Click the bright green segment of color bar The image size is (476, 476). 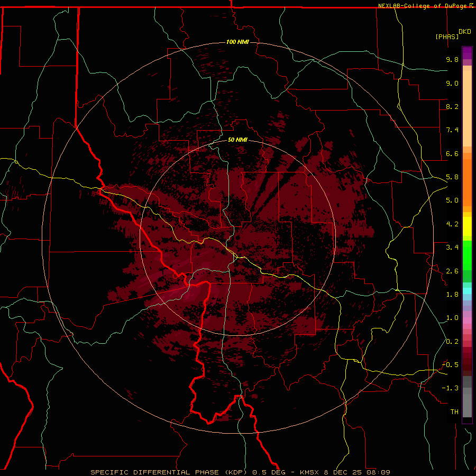(x=467, y=255)
